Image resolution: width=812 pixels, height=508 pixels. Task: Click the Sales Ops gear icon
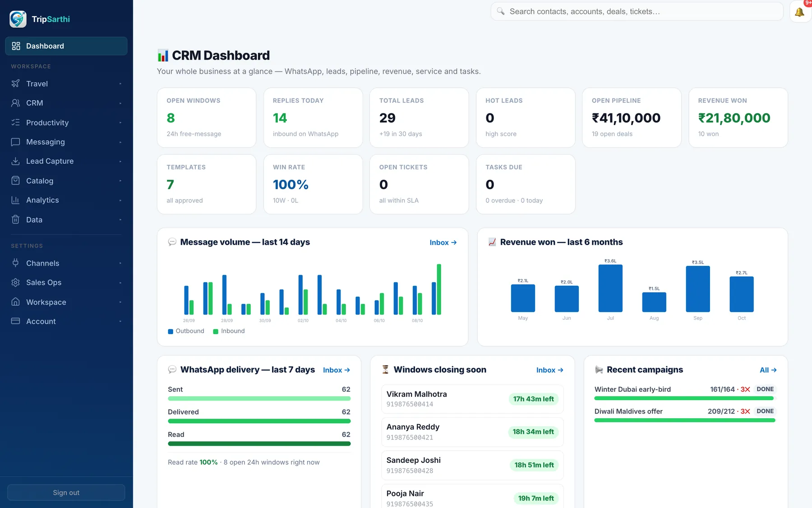[x=15, y=282]
